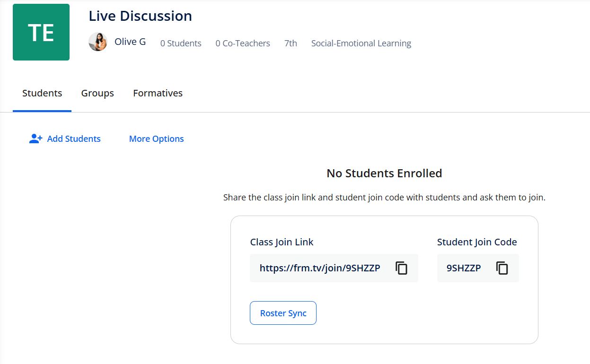Click the green TE class avatar
Viewport: 590px width, 364px height.
tap(41, 32)
